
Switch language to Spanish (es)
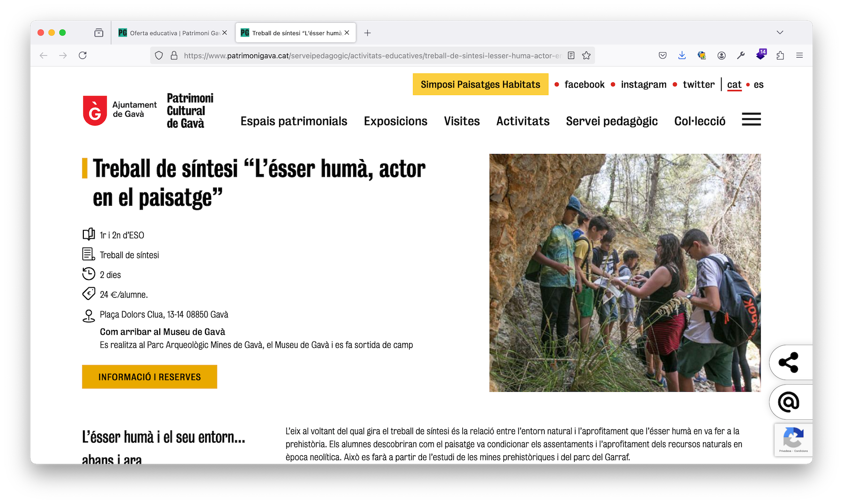click(758, 85)
